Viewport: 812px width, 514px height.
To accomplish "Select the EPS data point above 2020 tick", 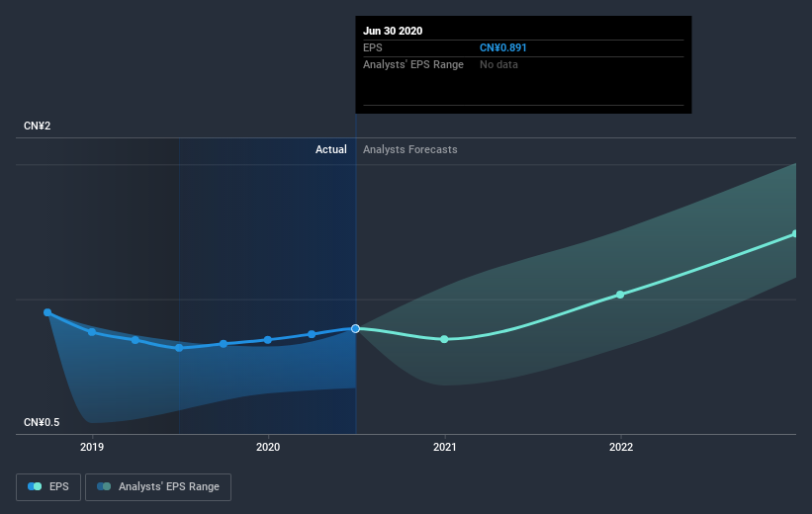I will (x=268, y=340).
